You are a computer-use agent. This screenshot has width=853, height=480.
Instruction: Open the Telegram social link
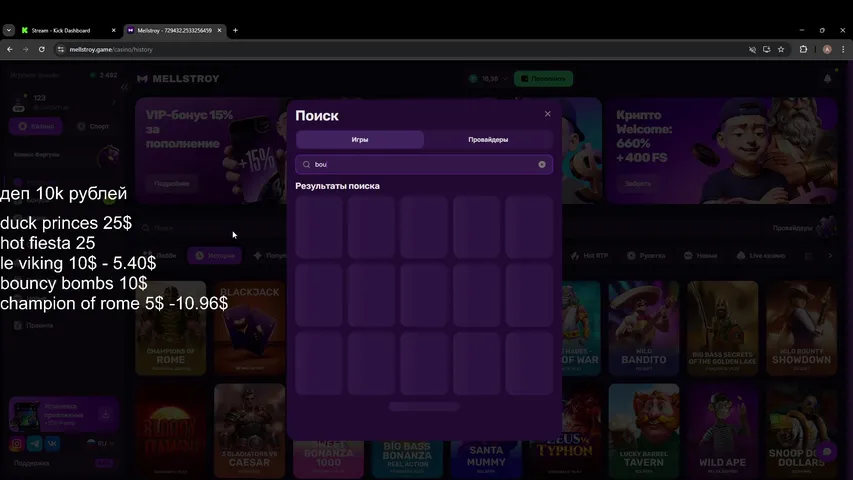pyautogui.click(x=35, y=444)
